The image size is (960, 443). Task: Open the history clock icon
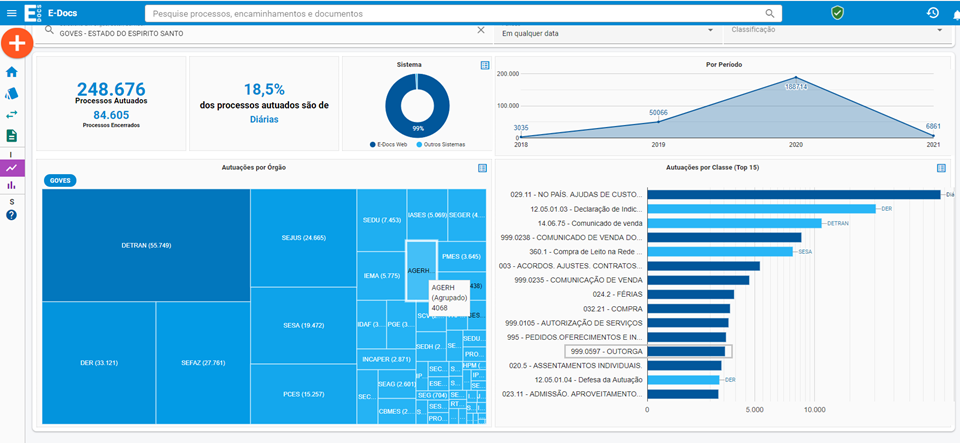pos(932,13)
